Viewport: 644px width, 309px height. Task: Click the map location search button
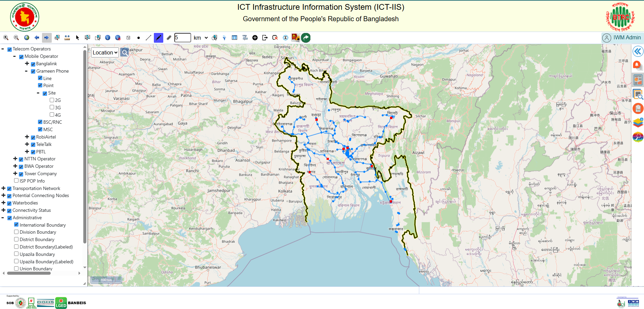(125, 52)
